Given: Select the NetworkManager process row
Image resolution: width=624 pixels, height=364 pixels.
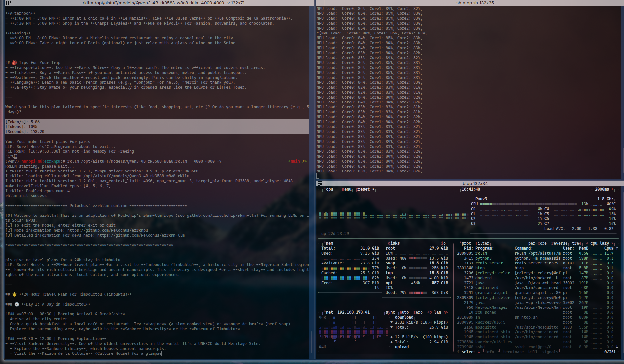Looking at the screenshot, I should 535,307.
